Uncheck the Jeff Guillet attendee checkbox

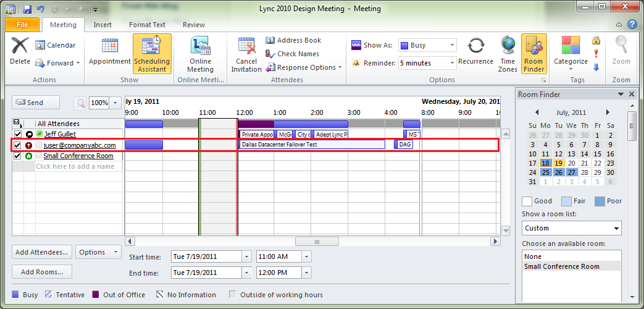click(x=17, y=134)
